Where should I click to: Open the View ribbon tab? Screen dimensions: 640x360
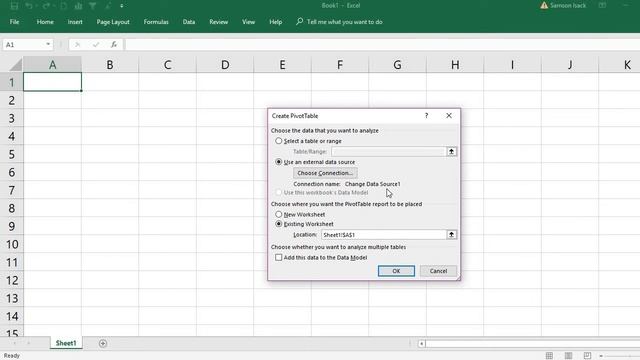(x=248, y=22)
